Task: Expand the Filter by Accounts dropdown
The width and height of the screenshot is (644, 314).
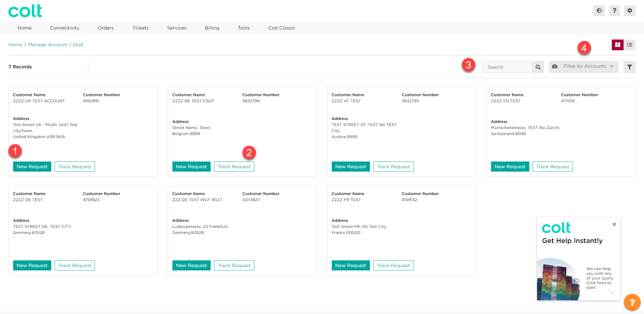Action: [x=584, y=67]
